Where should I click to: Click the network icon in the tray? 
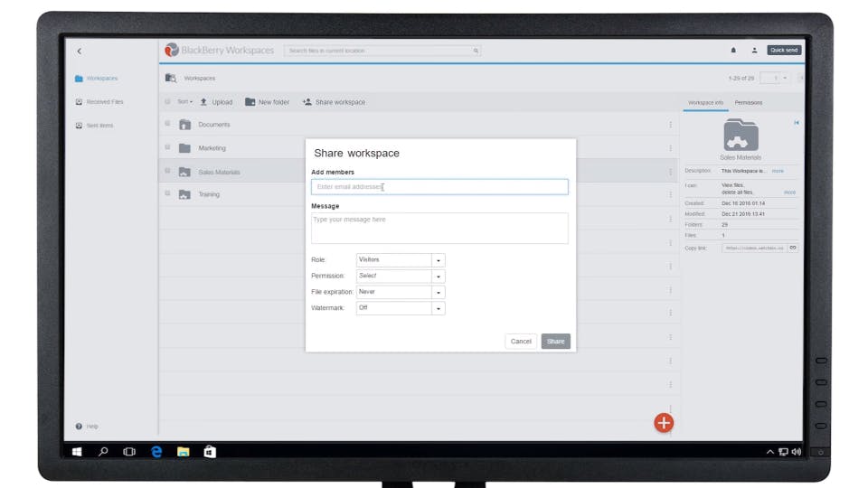click(783, 452)
